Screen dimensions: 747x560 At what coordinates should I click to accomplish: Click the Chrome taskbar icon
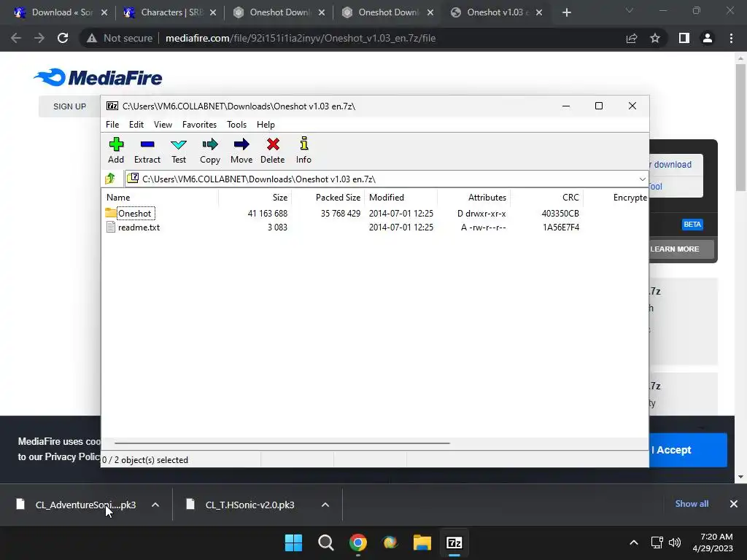click(357, 542)
